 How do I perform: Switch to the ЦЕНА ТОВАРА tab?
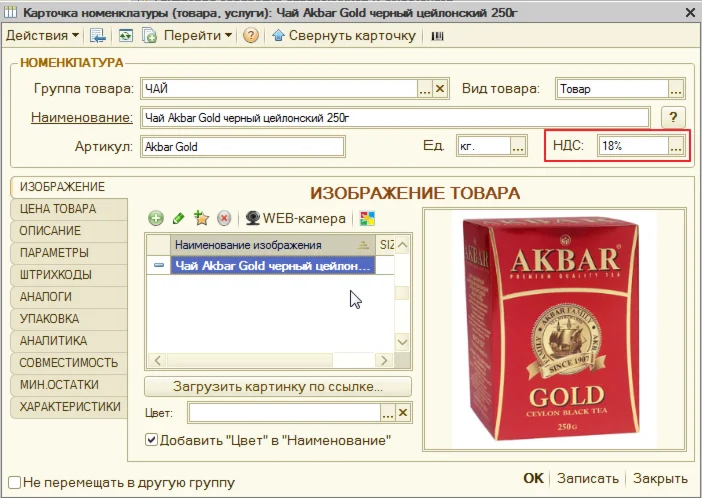(x=68, y=209)
